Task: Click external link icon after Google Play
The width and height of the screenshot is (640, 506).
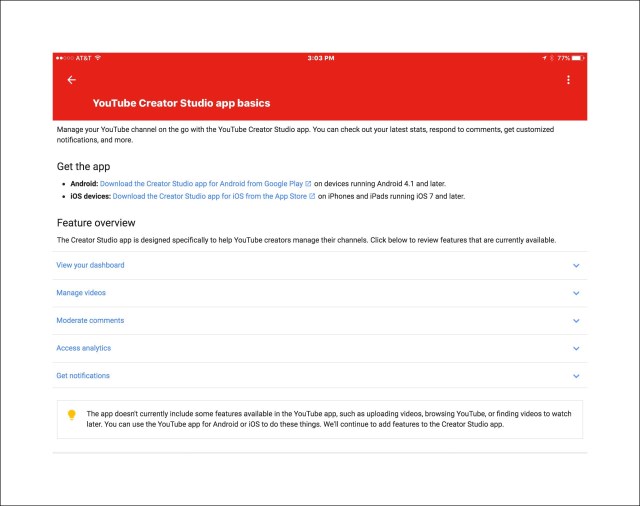Action: point(308,184)
